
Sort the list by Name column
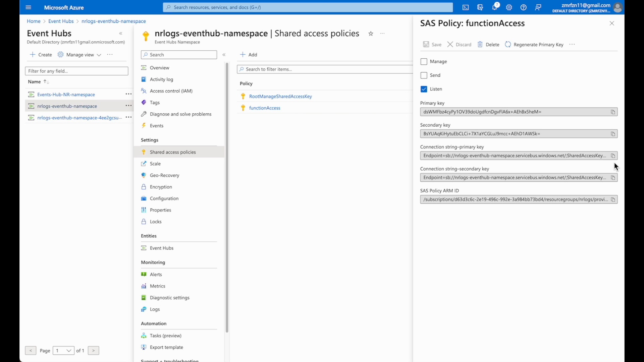coord(38,82)
